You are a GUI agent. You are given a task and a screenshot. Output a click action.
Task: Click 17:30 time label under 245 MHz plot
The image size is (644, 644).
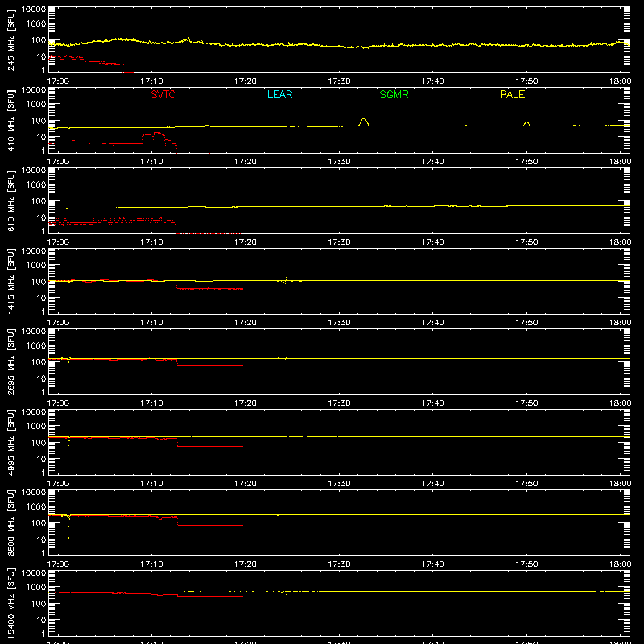tap(339, 81)
